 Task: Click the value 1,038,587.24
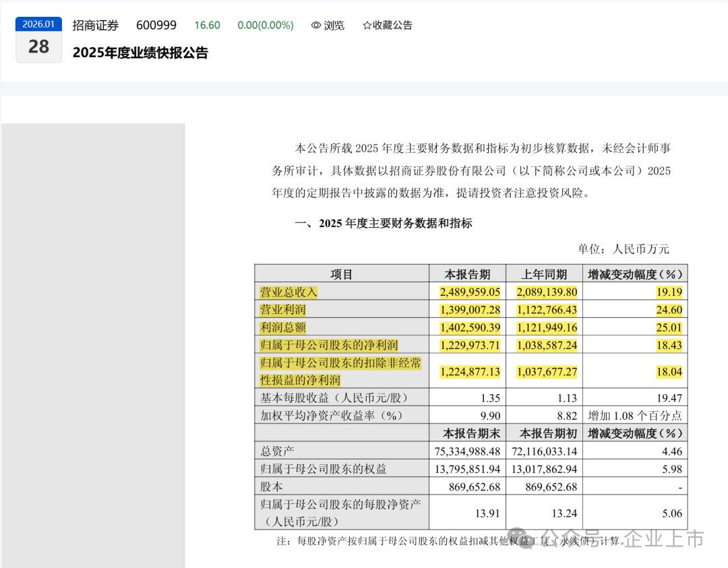click(547, 345)
